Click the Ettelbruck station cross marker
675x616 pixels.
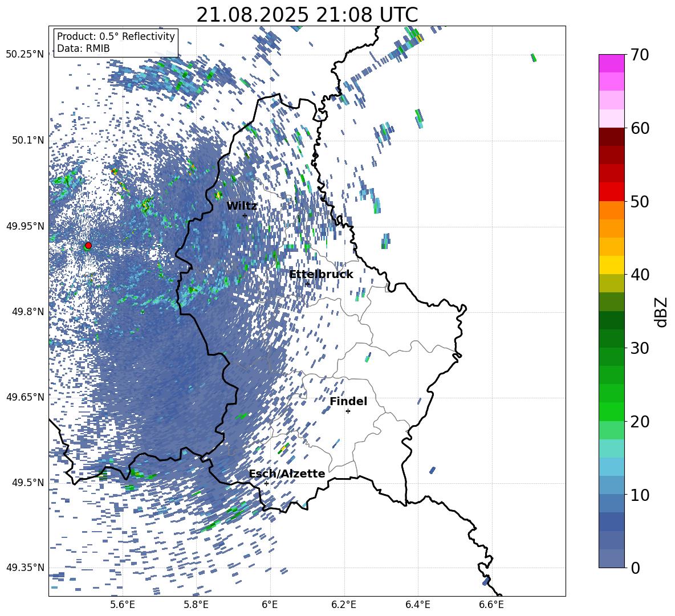click(307, 284)
